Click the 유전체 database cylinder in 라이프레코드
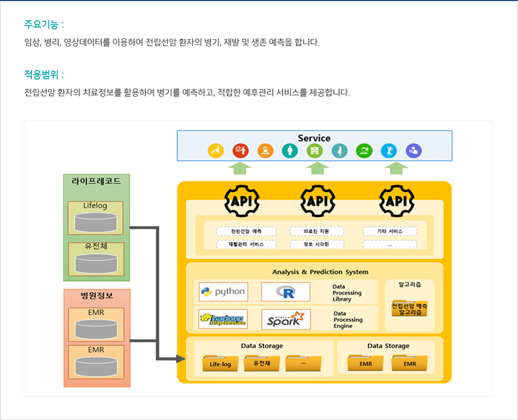The height and width of the screenshot is (420, 518). [96, 263]
